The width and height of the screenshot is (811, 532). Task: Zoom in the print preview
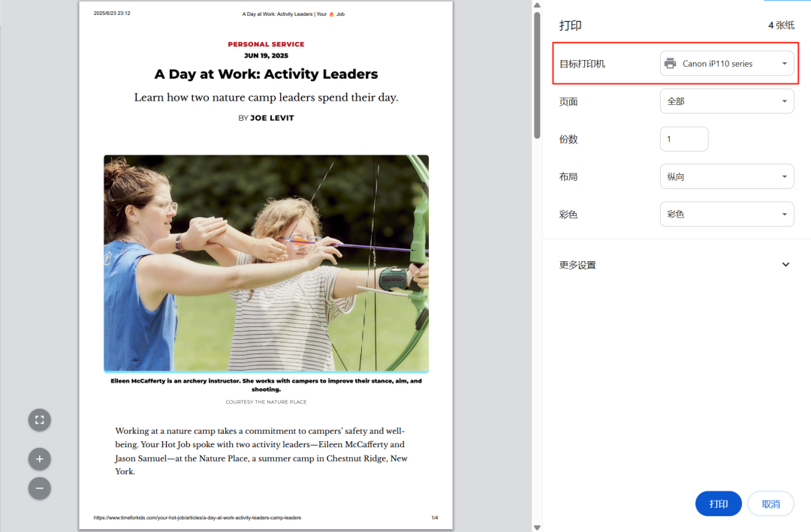click(39, 459)
